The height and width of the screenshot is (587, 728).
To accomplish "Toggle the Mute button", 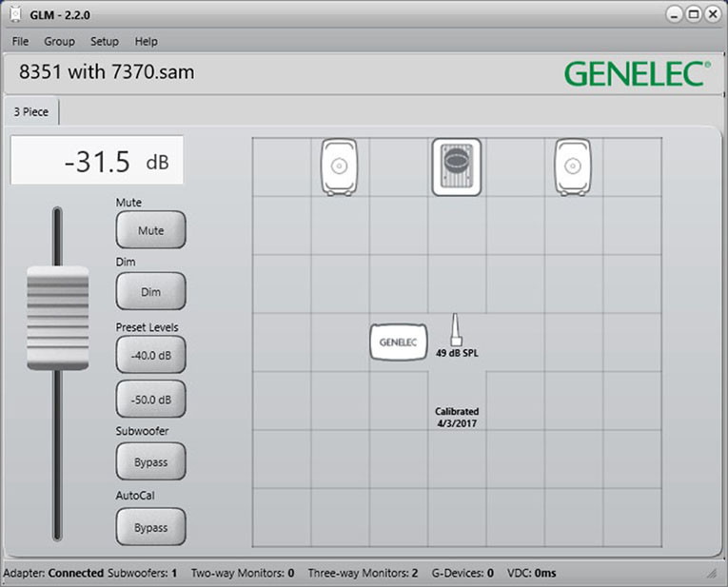I will pyautogui.click(x=151, y=230).
